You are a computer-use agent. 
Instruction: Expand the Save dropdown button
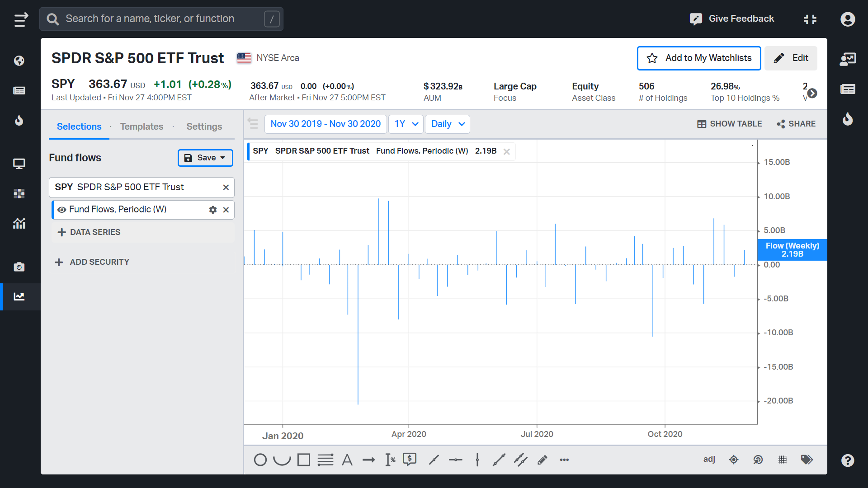point(205,158)
